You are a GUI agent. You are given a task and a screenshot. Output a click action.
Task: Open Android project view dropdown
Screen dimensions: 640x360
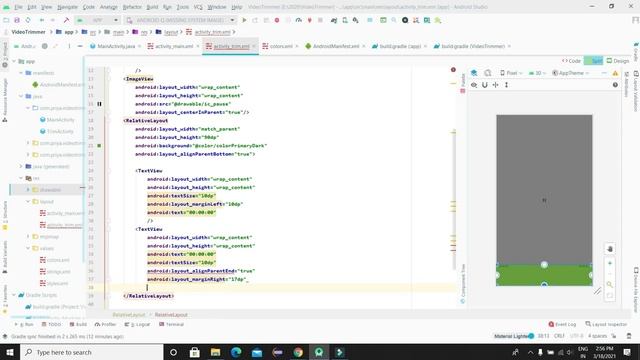click(24, 46)
